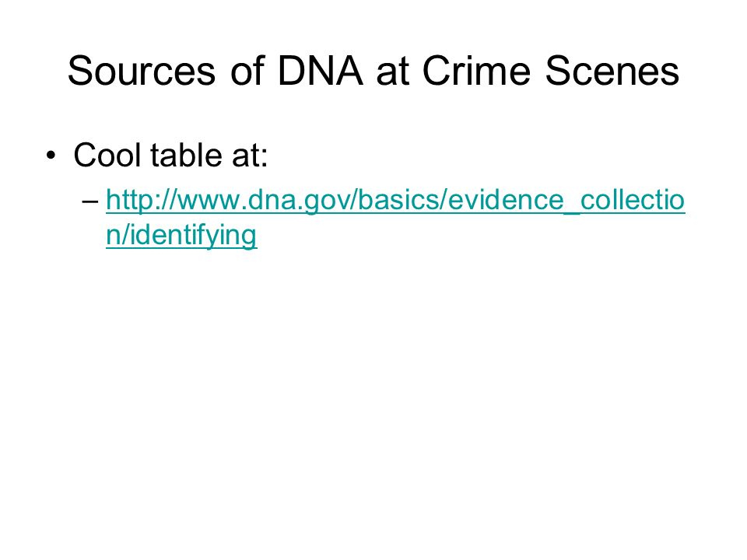Click the word 'at' in the title
Viewport: 747px width, 560px height.
392,71
